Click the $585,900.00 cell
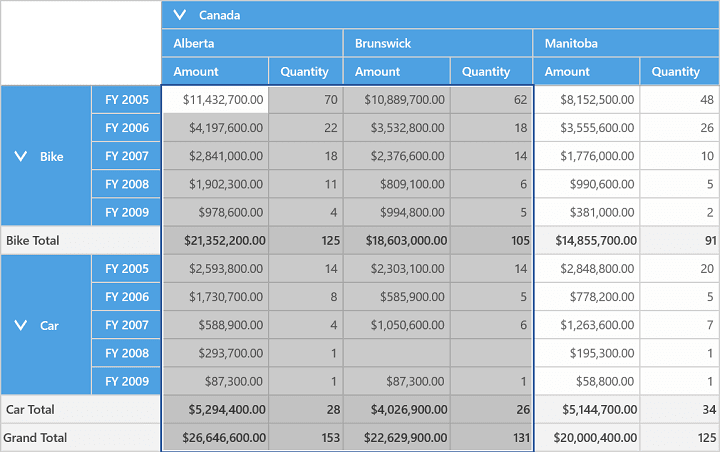720x452 pixels. coord(397,297)
